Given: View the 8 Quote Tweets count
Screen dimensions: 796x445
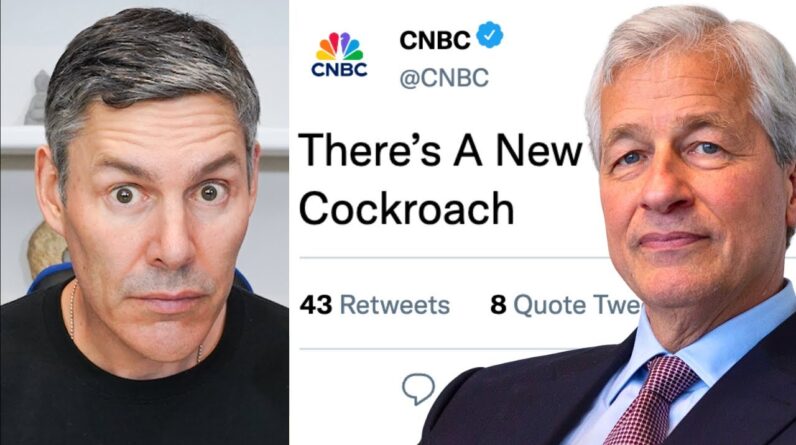Looking at the screenshot, I should pyautogui.click(x=565, y=305).
